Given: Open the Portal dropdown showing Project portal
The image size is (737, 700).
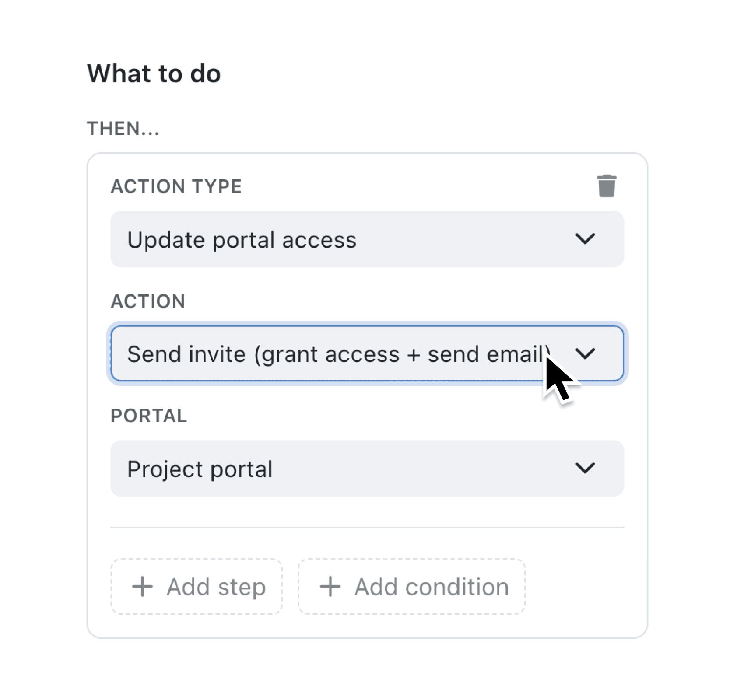Looking at the screenshot, I should point(367,469).
